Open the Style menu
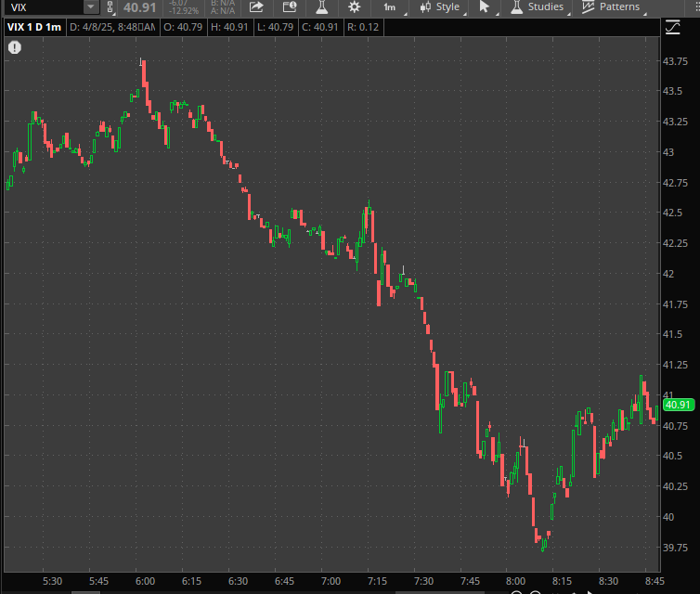Screen dimensions: 700x594 point(441,6)
